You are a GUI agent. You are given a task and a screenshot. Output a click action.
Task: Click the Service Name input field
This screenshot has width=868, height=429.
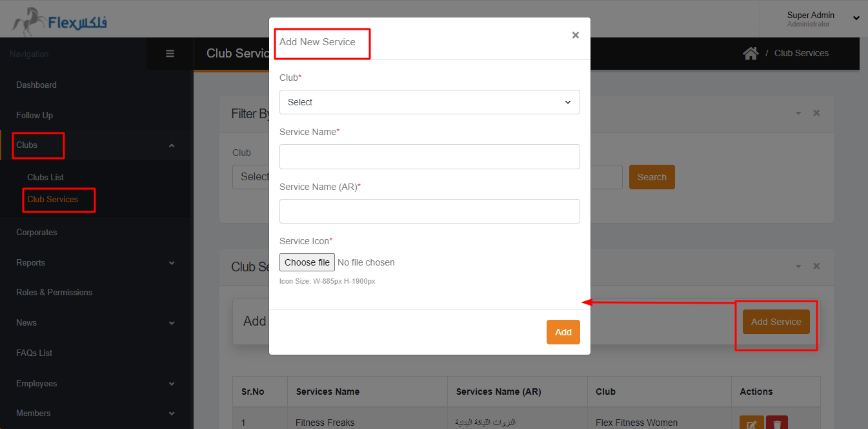coord(429,156)
